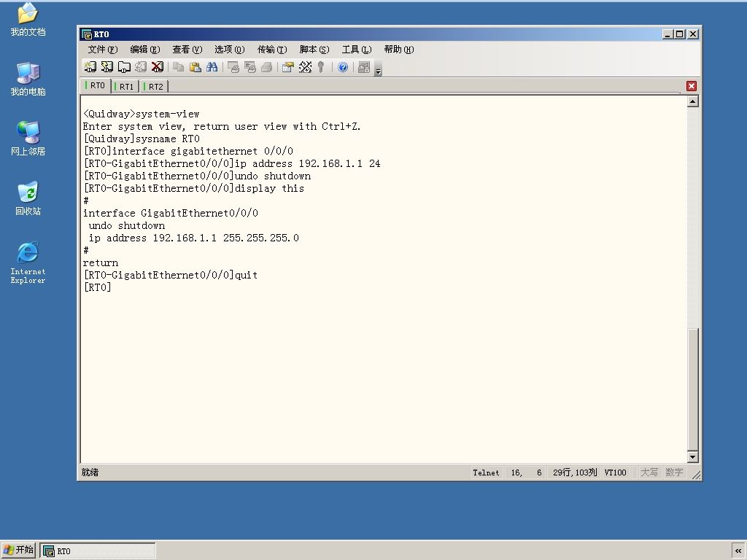The image size is (747, 560).
Task: Click the grayed printer icon
Action: pyautogui.click(x=267, y=67)
